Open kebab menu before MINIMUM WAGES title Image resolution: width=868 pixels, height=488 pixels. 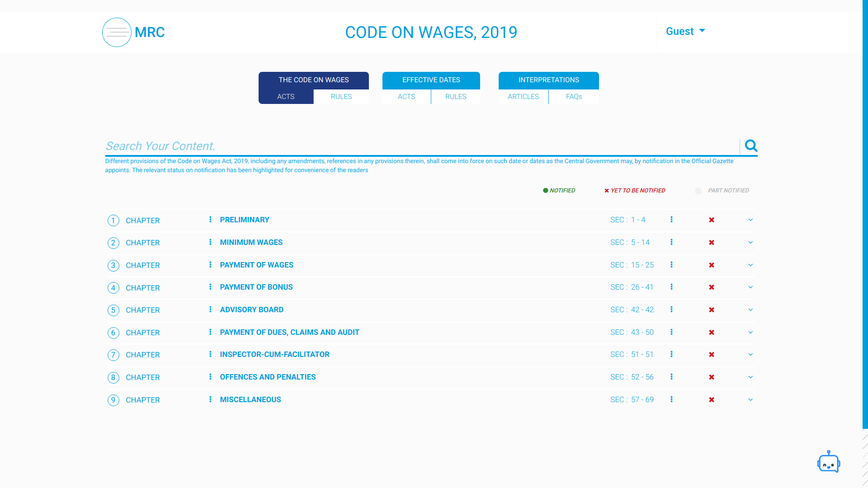click(210, 242)
